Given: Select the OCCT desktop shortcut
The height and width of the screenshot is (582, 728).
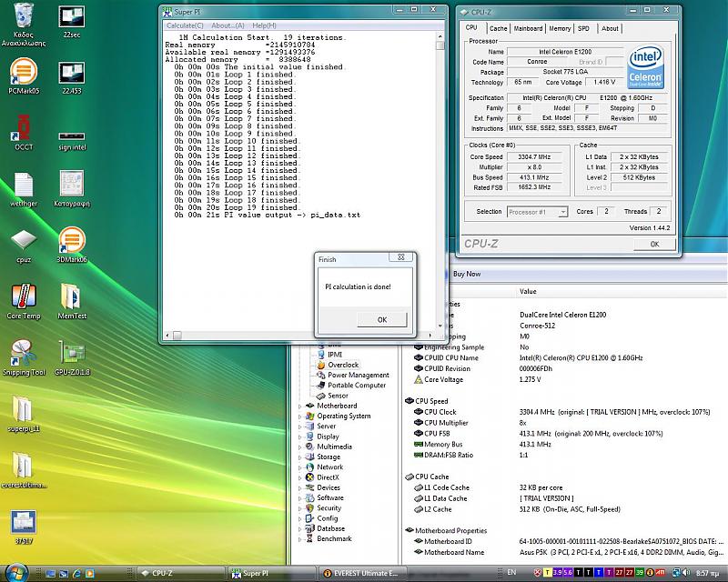Looking at the screenshot, I should [x=24, y=133].
